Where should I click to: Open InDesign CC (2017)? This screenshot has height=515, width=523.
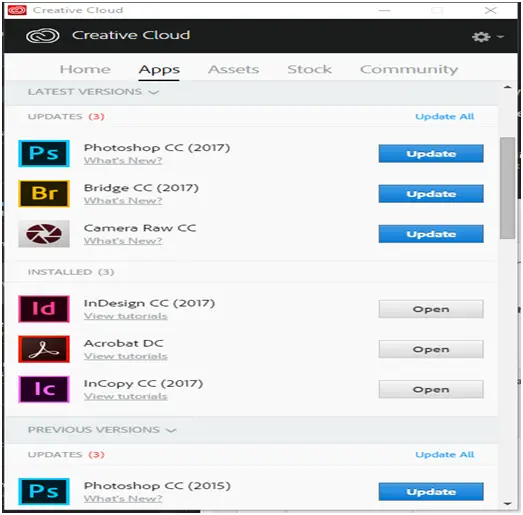[431, 309]
